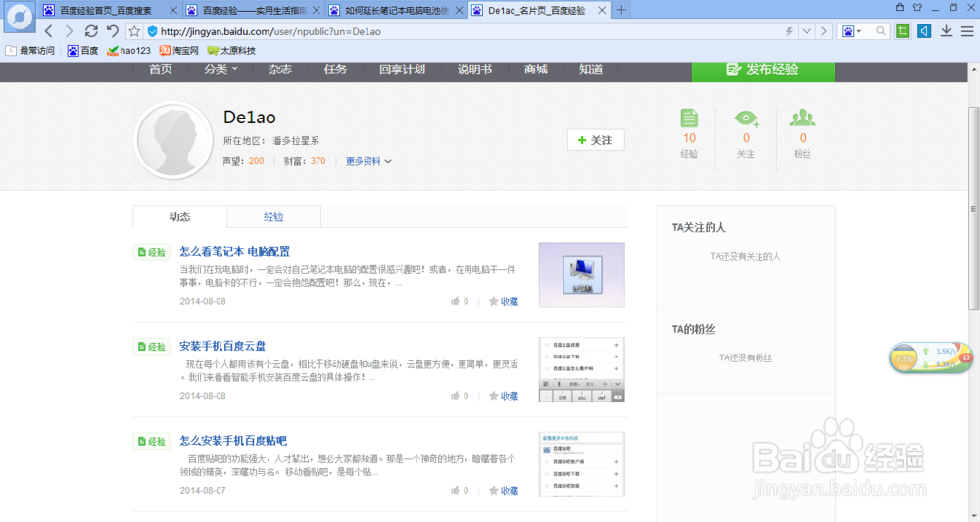The width and height of the screenshot is (980, 522).
Task: Like the 怎么安装手机百度贴吧 article thumbs-up
Action: [455, 490]
